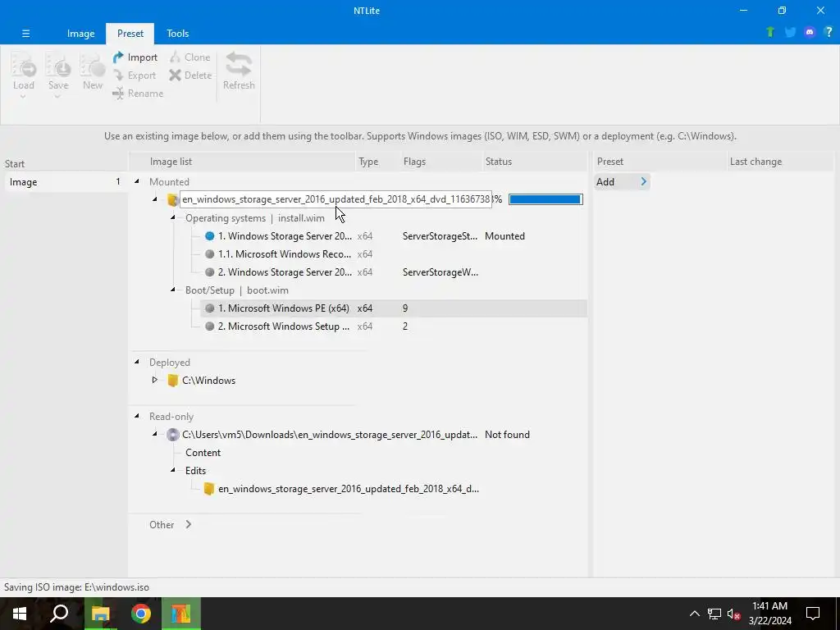
Task: Expand the C:\Windows node
Action: coord(155,380)
